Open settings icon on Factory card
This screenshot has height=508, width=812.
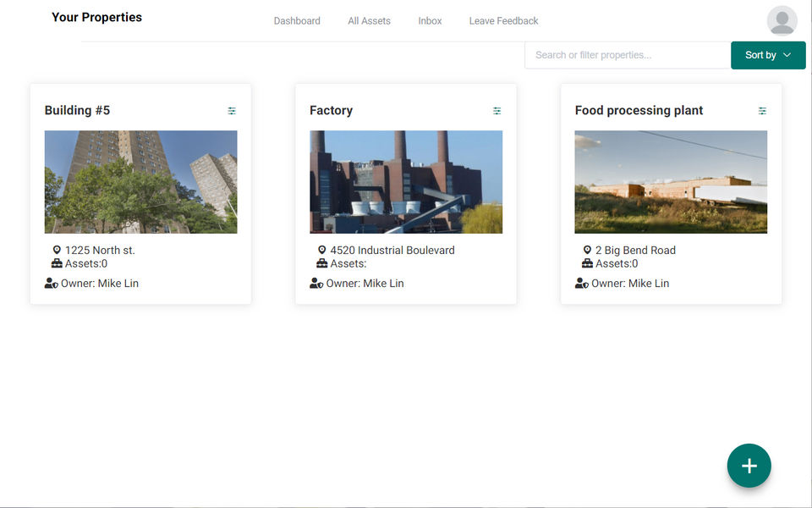(497, 111)
